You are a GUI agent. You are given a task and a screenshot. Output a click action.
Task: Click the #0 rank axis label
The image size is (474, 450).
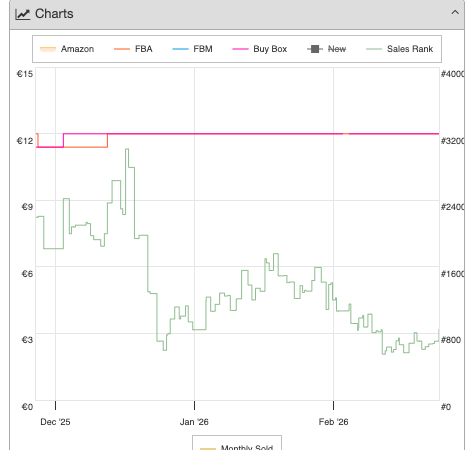(x=446, y=407)
